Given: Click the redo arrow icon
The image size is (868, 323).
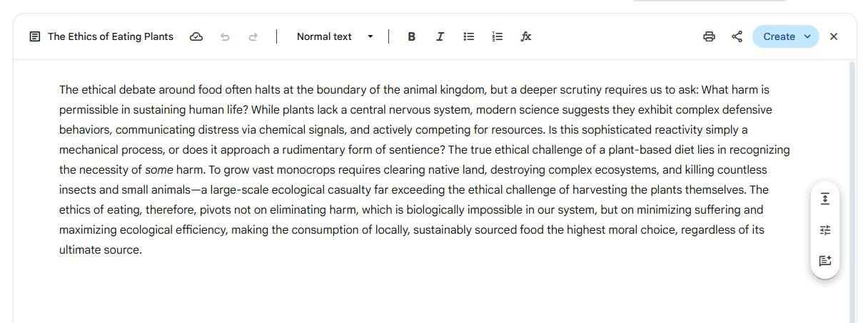Looking at the screenshot, I should pyautogui.click(x=253, y=36).
